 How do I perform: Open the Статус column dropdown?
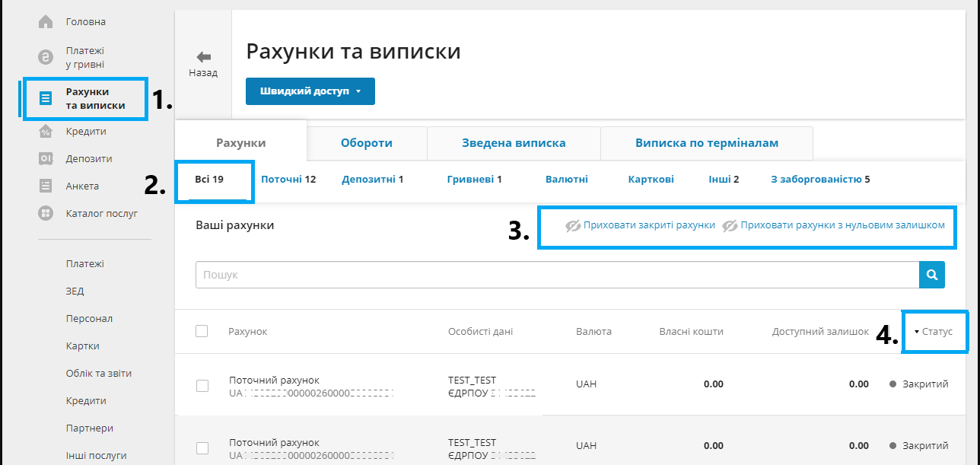(934, 332)
